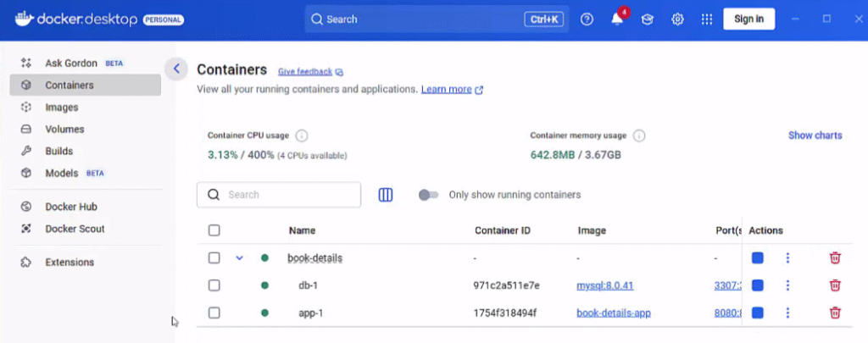
Task: Open the mysql:8.0.41 image link
Action: [x=605, y=285]
